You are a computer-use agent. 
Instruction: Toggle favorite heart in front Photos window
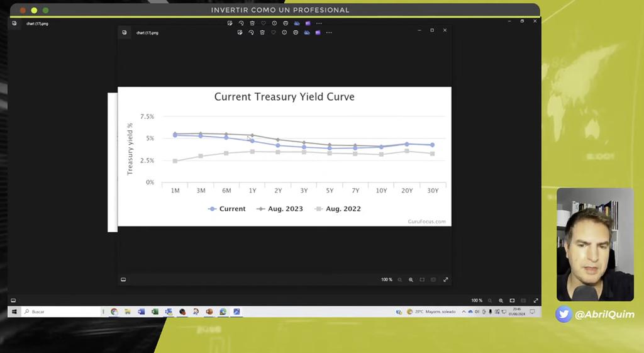(274, 32)
